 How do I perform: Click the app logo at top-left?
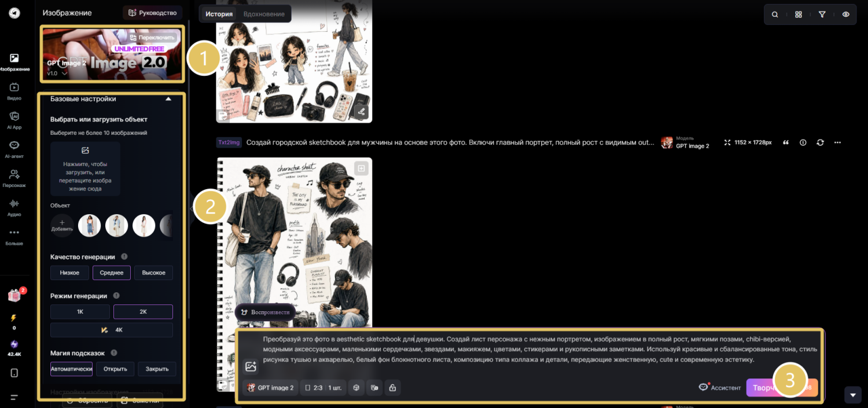coord(14,13)
